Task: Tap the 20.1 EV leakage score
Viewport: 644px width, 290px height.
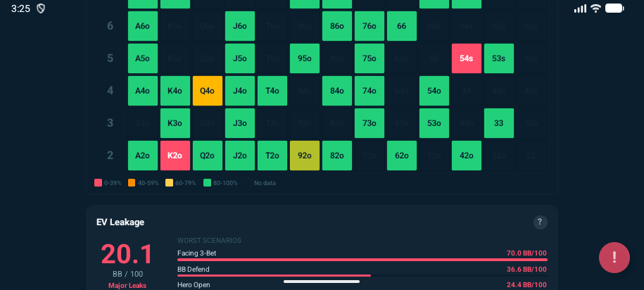Action: pos(127,255)
